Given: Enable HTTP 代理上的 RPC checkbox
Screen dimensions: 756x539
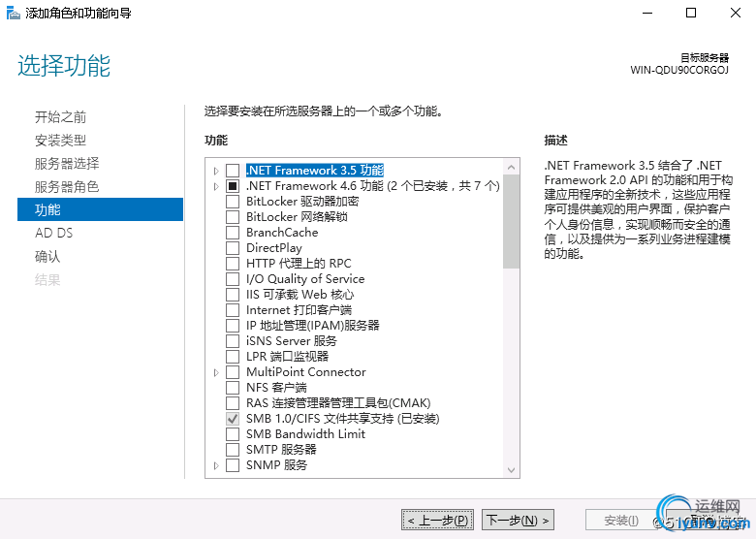Looking at the screenshot, I should (x=233, y=264).
